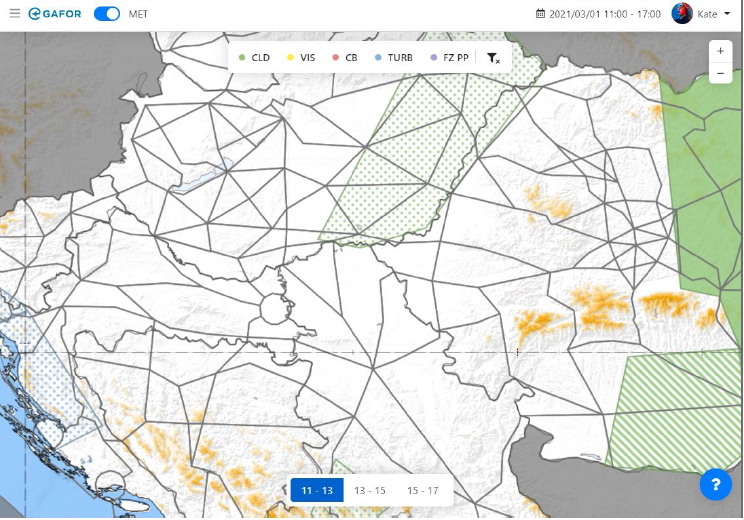Switch to the 13 - 15 time tab
This screenshot has height=520, width=744.
[370, 490]
